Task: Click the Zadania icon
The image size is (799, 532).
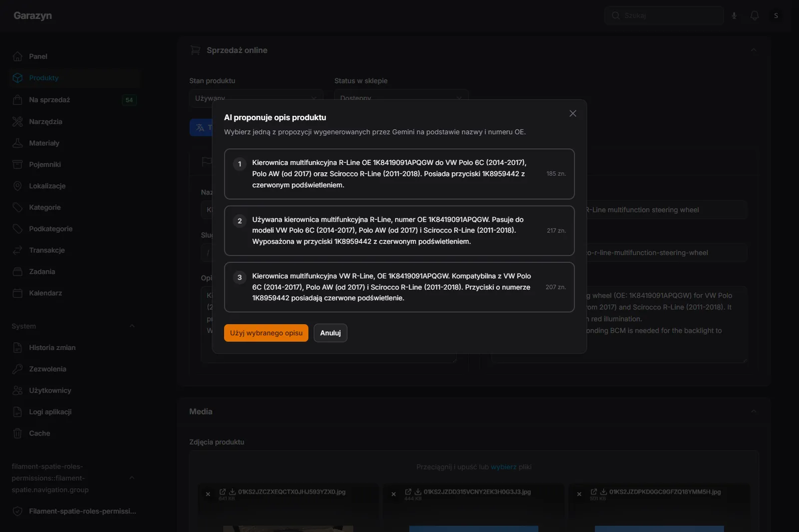Action: [x=17, y=271]
